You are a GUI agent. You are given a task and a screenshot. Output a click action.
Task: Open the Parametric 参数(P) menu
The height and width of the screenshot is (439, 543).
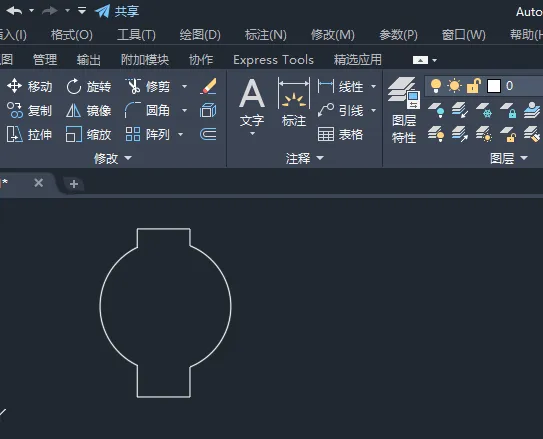pyautogui.click(x=398, y=35)
